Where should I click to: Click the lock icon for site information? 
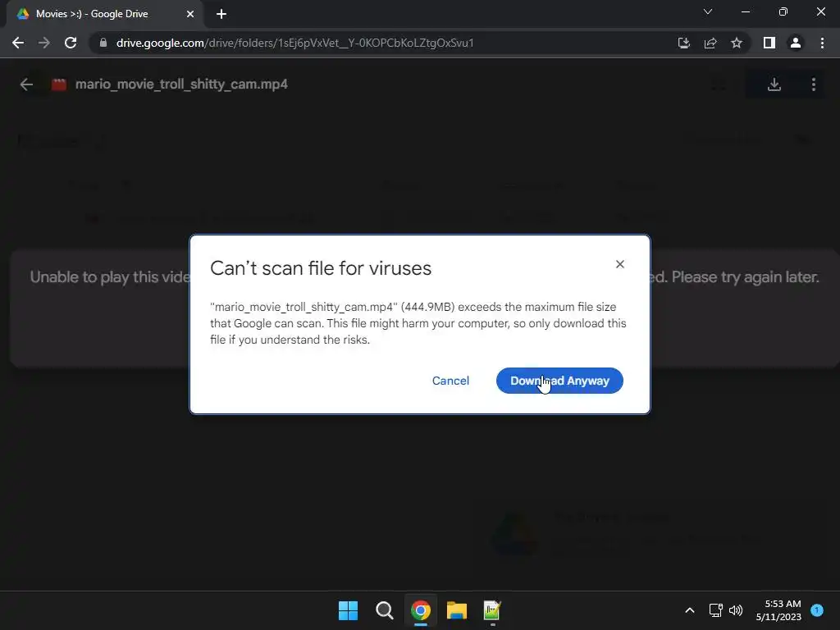tap(103, 43)
